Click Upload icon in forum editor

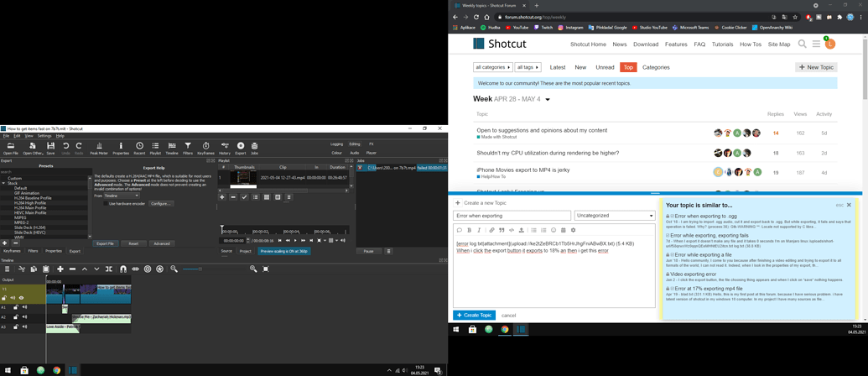pyautogui.click(x=521, y=230)
